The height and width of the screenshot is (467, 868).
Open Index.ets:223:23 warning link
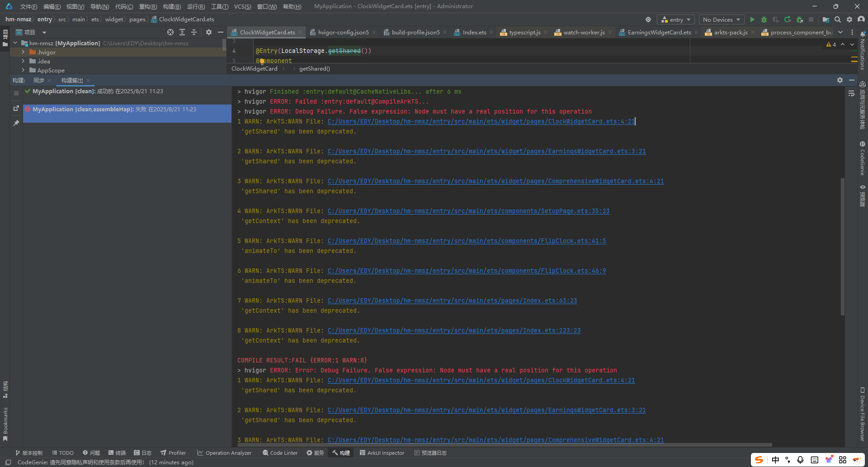[x=454, y=330]
